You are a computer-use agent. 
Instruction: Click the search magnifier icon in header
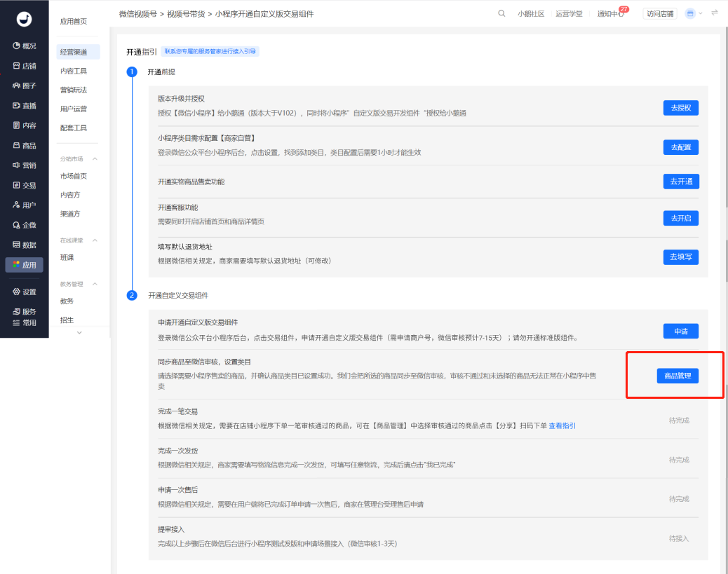pos(501,13)
